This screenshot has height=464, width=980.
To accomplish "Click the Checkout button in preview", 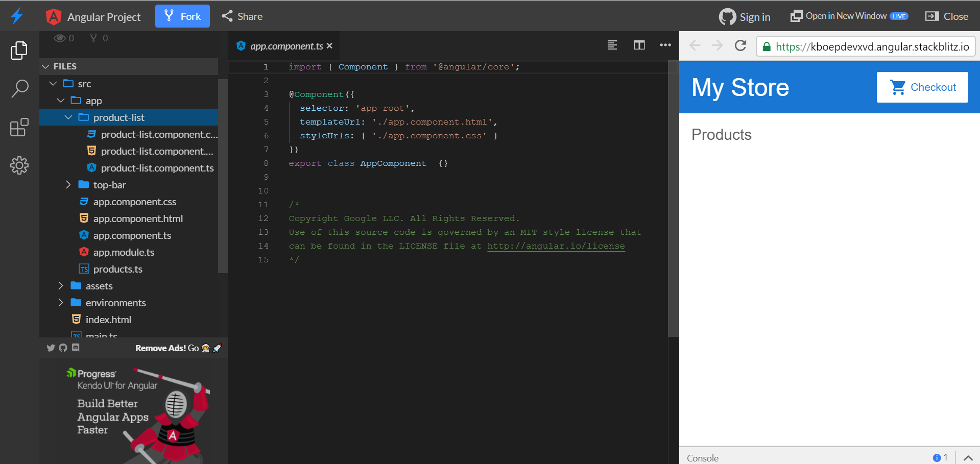I will (x=922, y=87).
